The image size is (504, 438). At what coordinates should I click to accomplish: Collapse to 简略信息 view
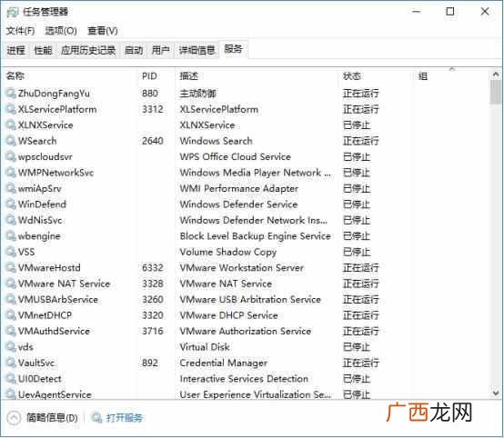(42, 418)
